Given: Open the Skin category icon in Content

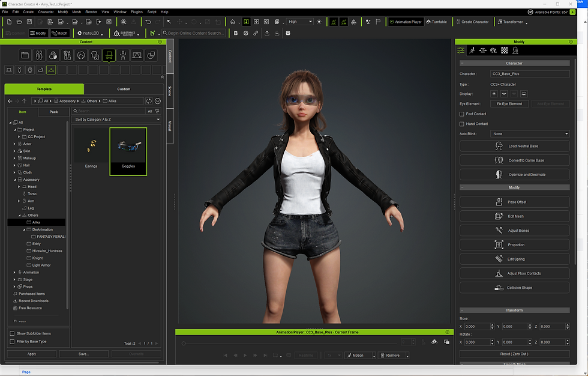Looking at the screenshot, I should (x=53, y=55).
